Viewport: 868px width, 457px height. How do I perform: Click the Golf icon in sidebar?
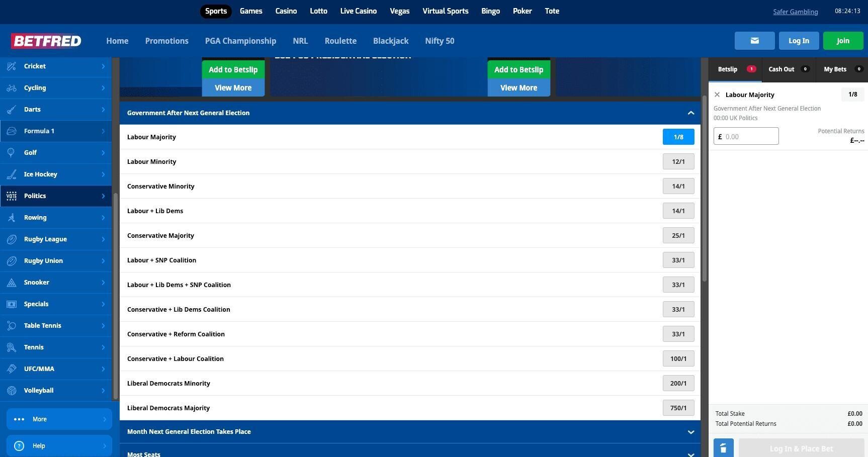click(x=12, y=152)
